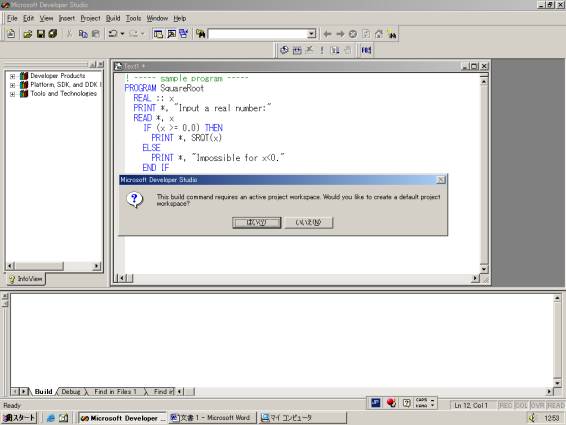The image size is (566, 425).
Task: Toggle the Output window icon
Action: click(x=171, y=34)
